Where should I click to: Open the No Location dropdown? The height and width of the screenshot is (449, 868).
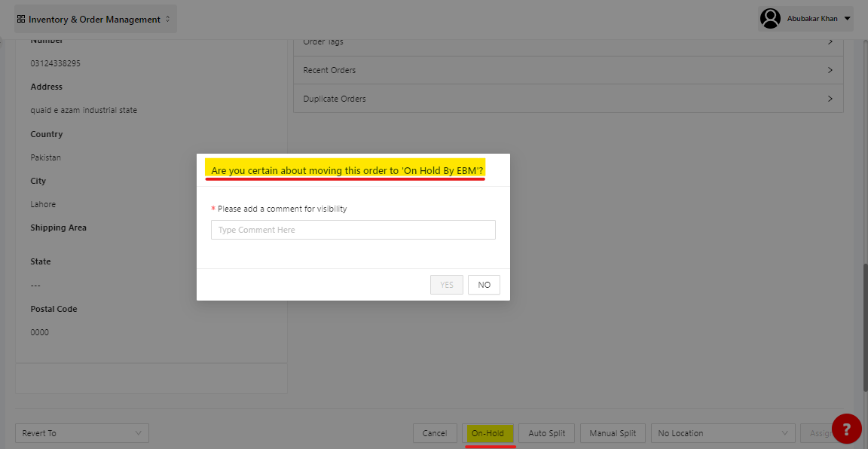pyautogui.click(x=723, y=433)
